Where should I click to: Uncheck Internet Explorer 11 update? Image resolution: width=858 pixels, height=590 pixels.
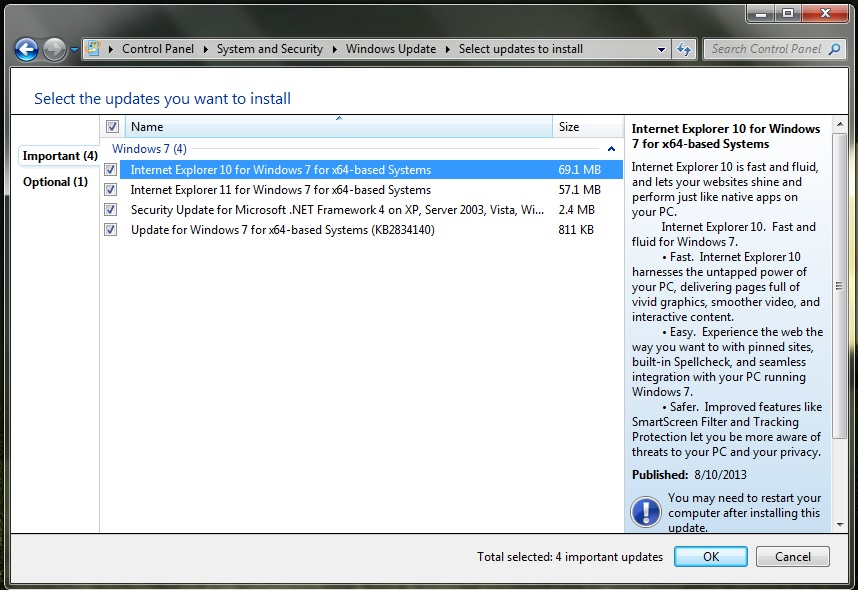(x=111, y=189)
